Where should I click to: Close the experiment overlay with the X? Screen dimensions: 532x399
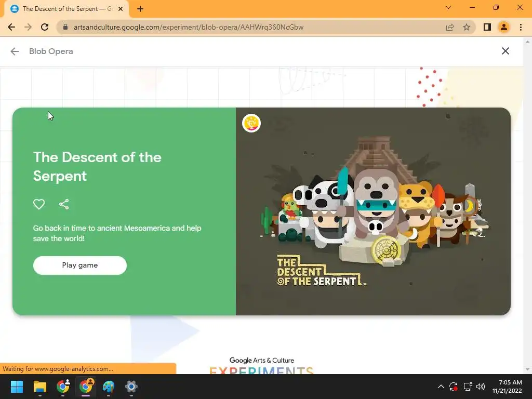[x=505, y=51]
